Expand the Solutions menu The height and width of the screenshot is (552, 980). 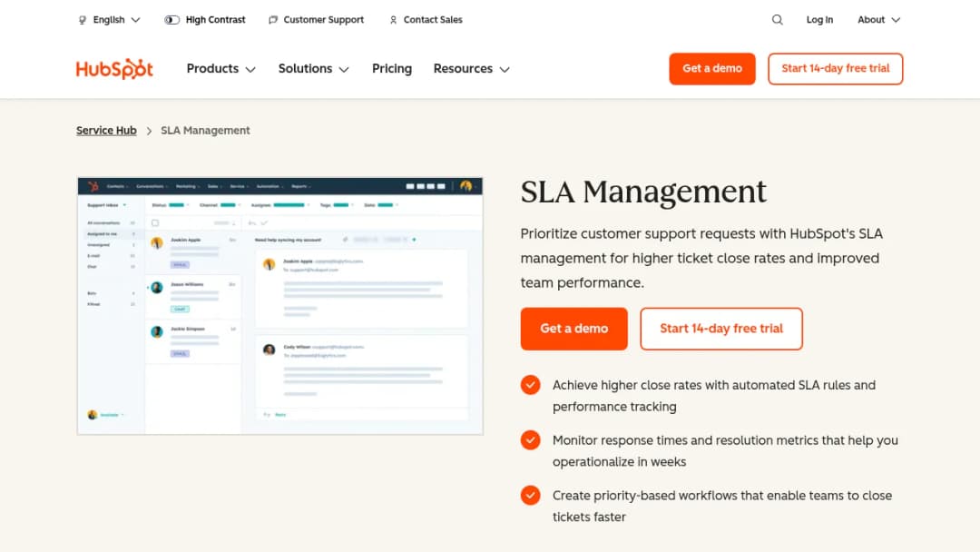point(314,69)
